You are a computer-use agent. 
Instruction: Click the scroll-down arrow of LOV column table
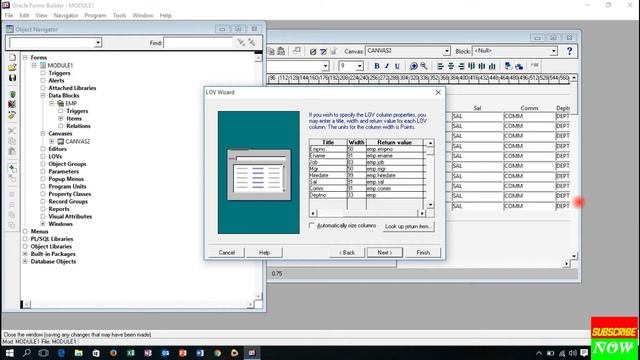[x=430, y=205]
